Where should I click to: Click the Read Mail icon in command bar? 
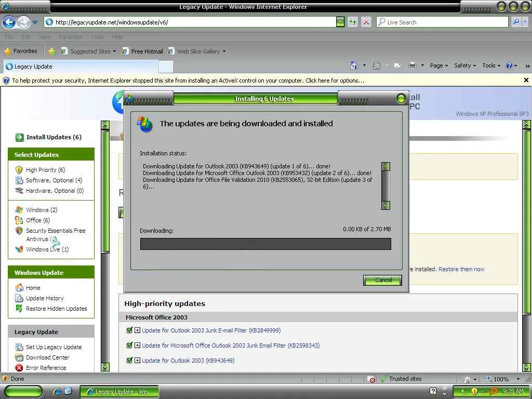397,65
